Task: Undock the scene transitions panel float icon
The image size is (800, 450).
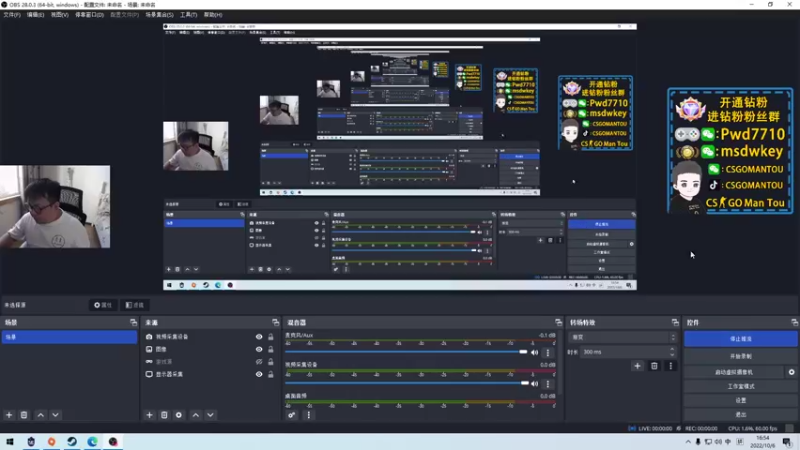Action: [x=675, y=322]
